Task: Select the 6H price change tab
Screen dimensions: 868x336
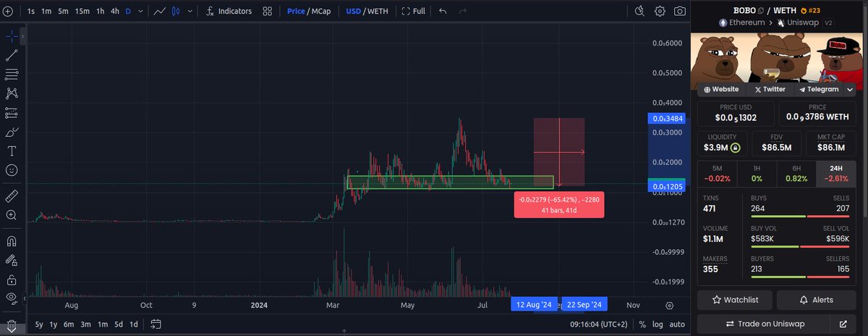Action: tap(796, 172)
